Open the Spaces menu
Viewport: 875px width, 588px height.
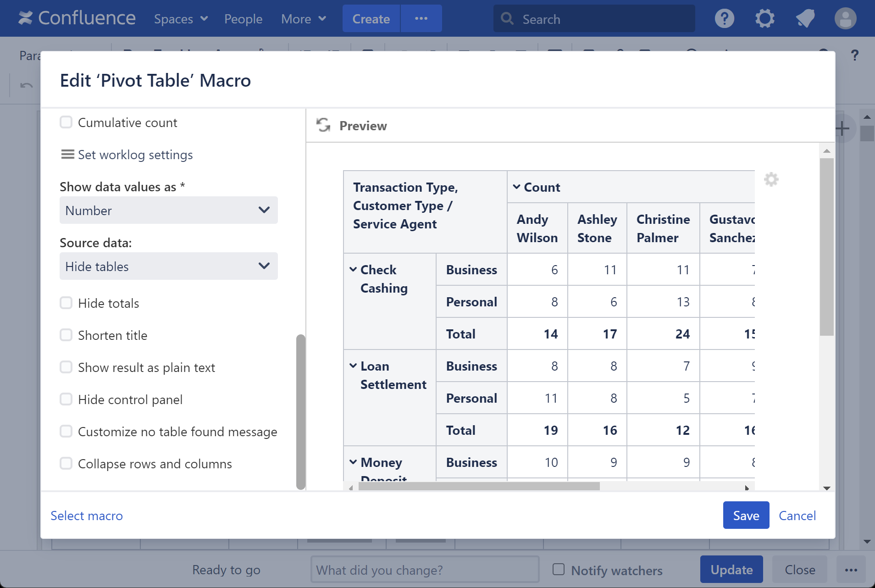181,19
